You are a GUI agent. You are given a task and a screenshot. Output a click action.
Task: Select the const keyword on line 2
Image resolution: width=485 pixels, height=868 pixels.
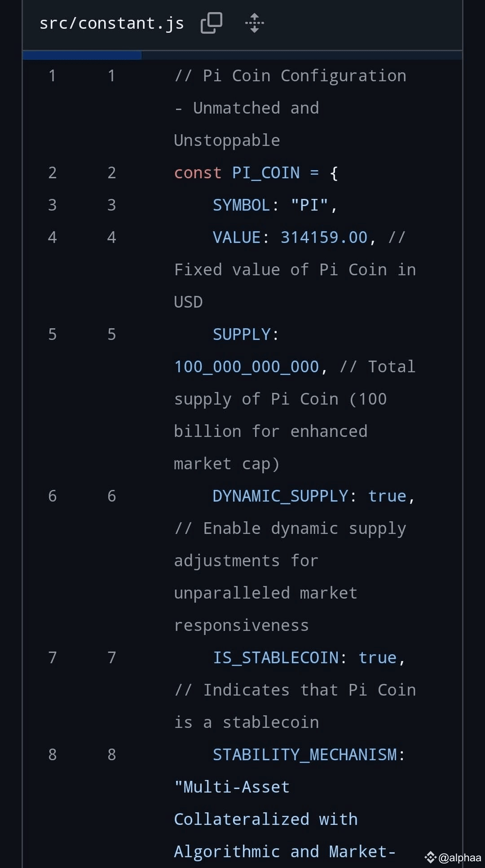[198, 172]
